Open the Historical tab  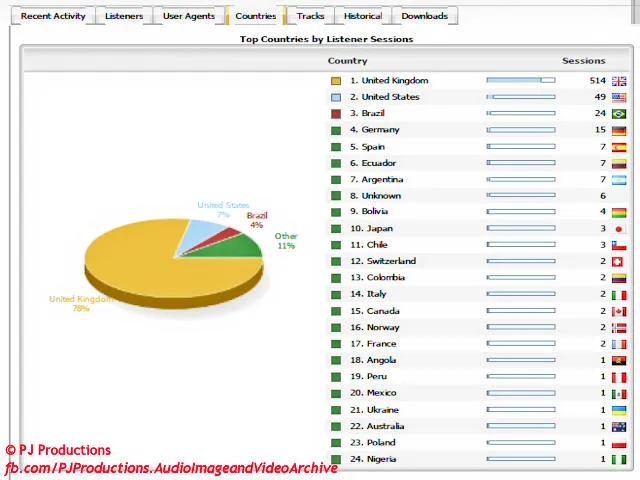click(x=362, y=16)
